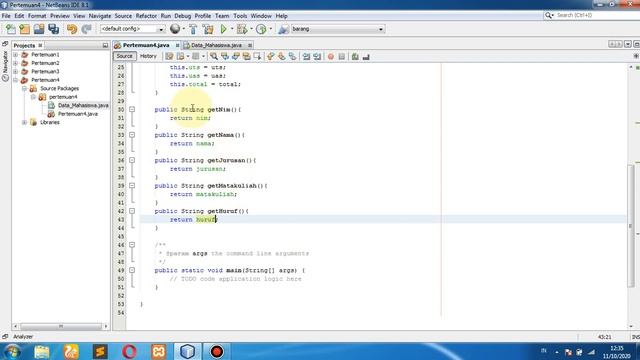Click the Stop Macro Recording icon
The height and width of the screenshot is (360, 640).
pos(342,56)
